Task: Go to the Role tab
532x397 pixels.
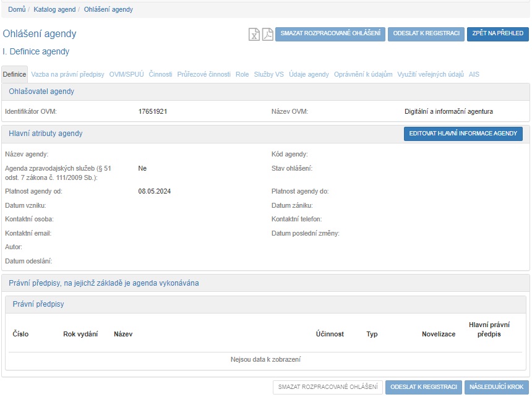Action: (x=242, y=74)
